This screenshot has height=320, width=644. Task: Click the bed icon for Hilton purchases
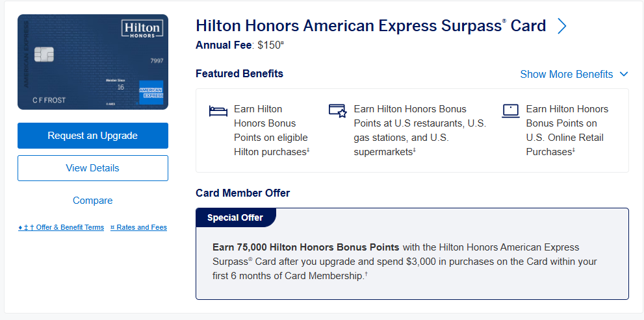coord(218,110)
